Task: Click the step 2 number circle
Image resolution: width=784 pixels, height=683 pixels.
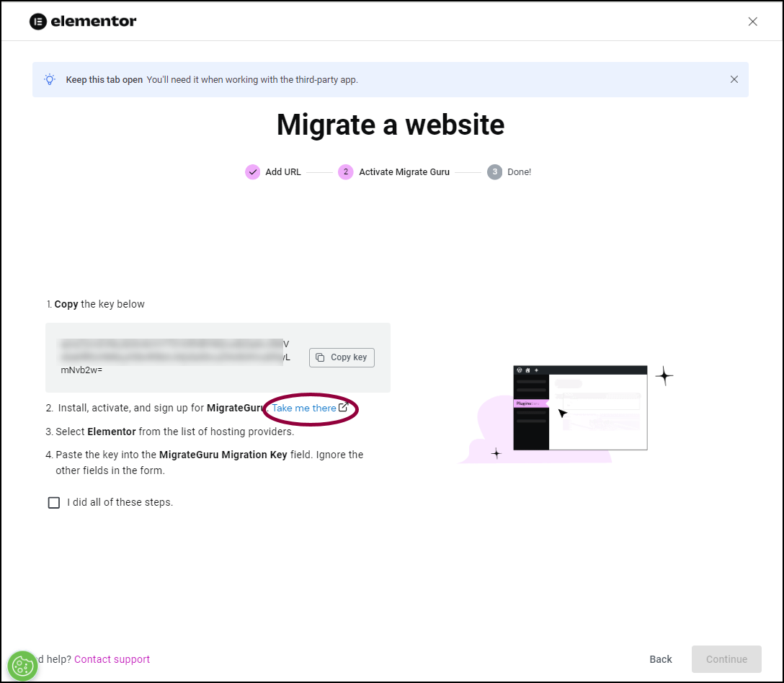Action: pos(346,172)
